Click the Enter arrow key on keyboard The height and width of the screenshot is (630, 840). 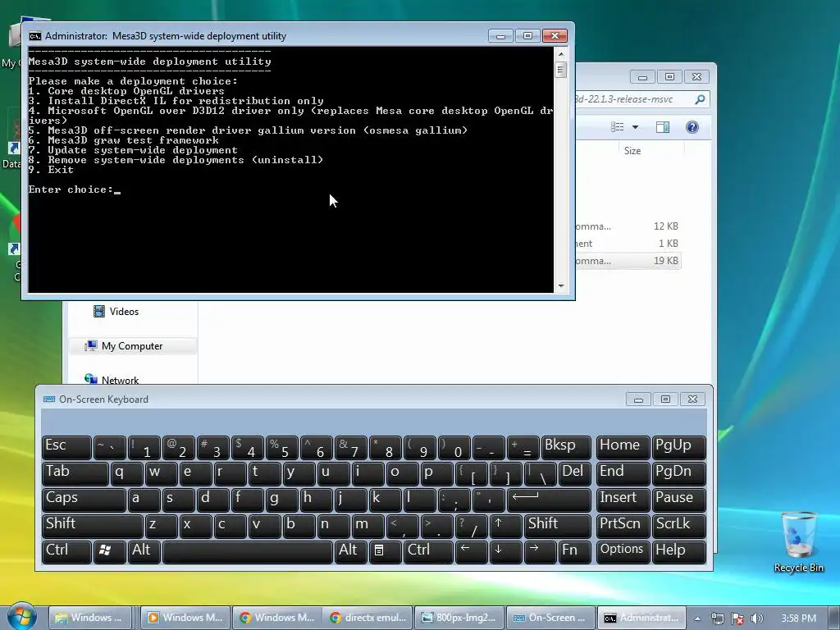click(x=549, y=500)
